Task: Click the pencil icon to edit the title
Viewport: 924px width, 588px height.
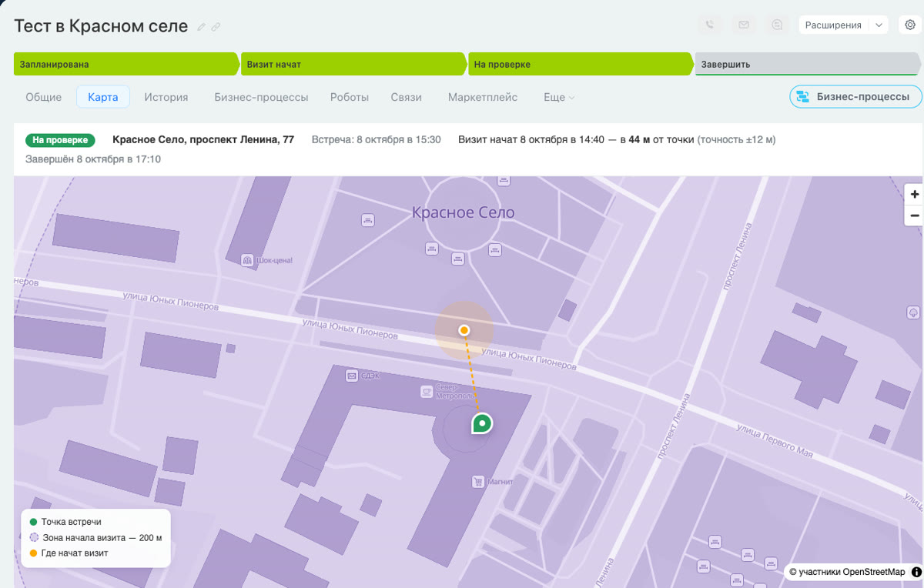Action: (202, 27)
